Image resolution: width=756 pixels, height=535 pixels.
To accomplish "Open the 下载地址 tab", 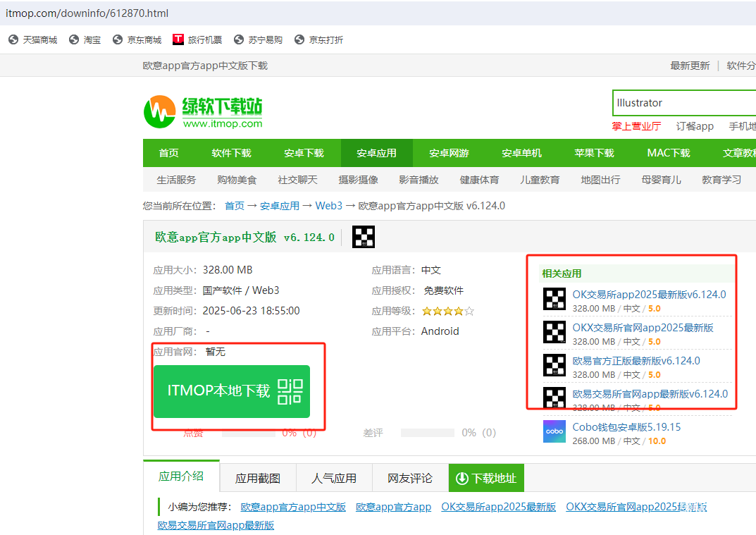I will (486, 478).
